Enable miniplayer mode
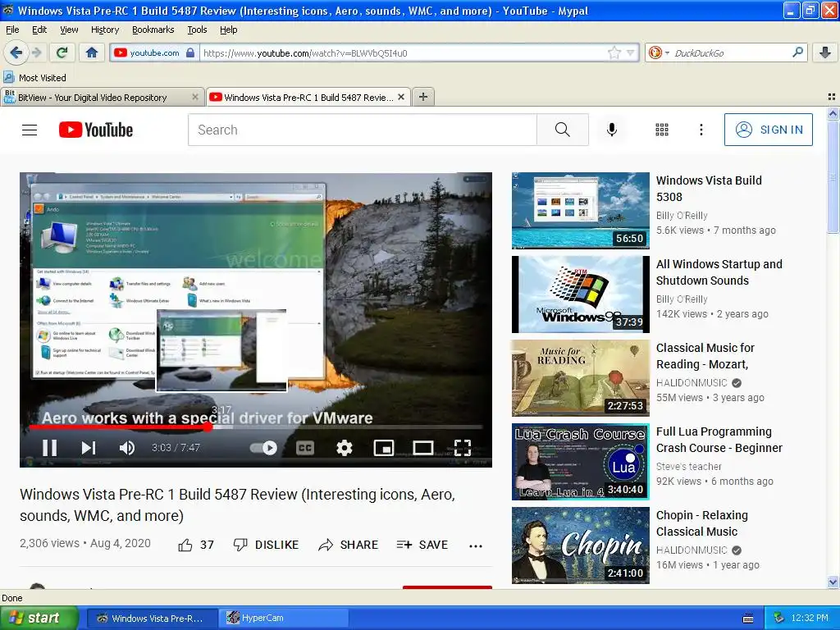Viewport: 840px width, 630px height. coord(384,447)
